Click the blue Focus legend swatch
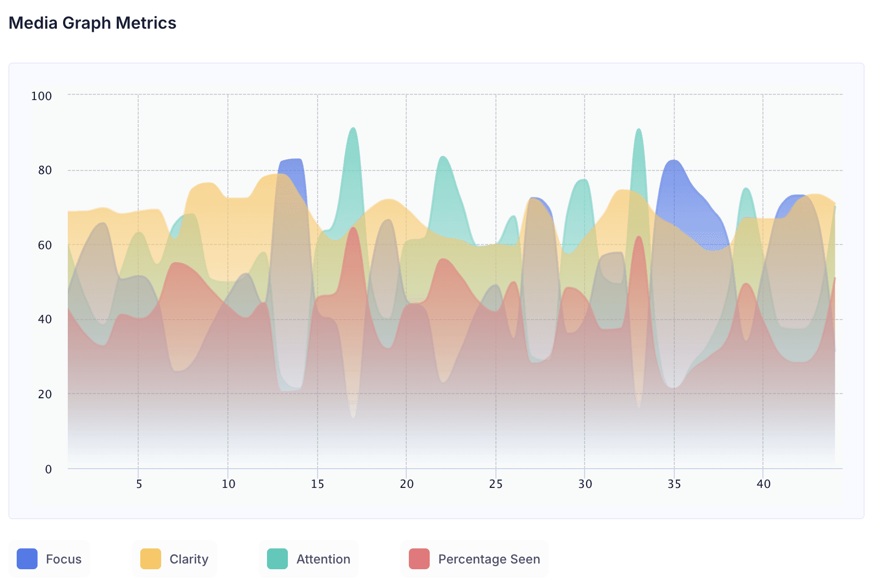The image size is (874, 588). click(27, 559)
